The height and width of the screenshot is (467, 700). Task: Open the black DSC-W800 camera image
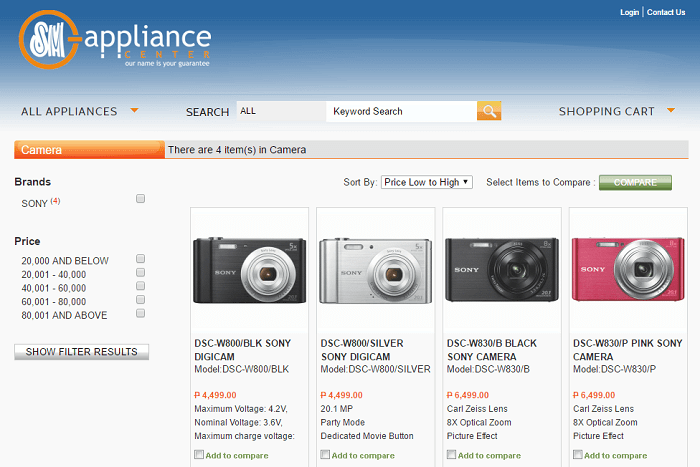[249, 270]
